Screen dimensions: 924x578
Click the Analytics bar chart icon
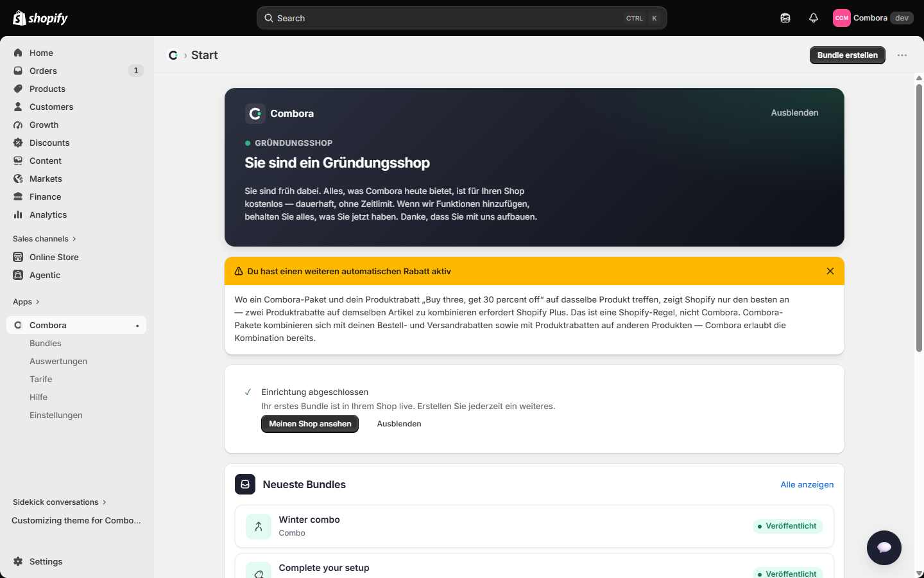pos(18,215)
